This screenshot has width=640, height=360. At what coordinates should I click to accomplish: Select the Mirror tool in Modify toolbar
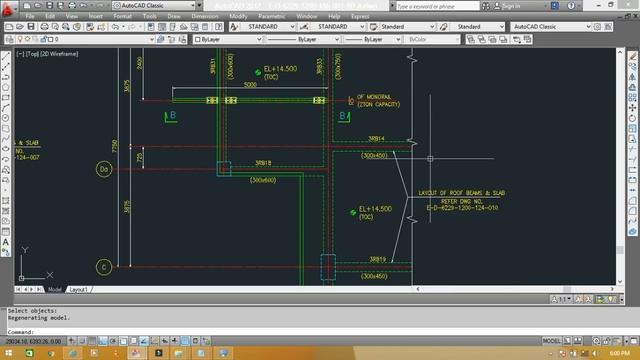click(x=632, y=77)
